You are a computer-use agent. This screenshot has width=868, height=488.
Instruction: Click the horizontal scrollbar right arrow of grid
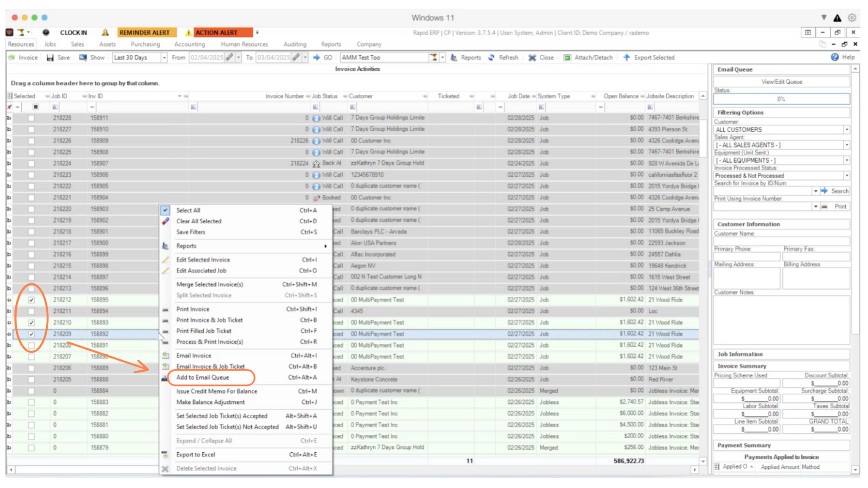coord(694,470)
